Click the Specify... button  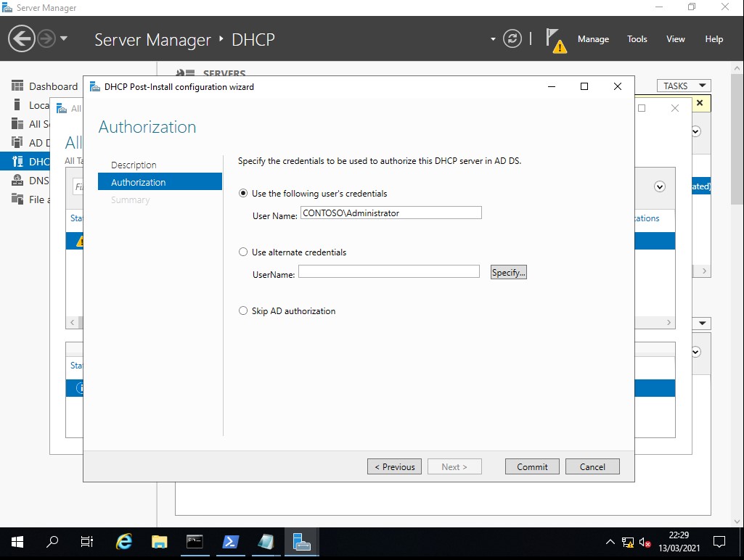pos(508,273)
